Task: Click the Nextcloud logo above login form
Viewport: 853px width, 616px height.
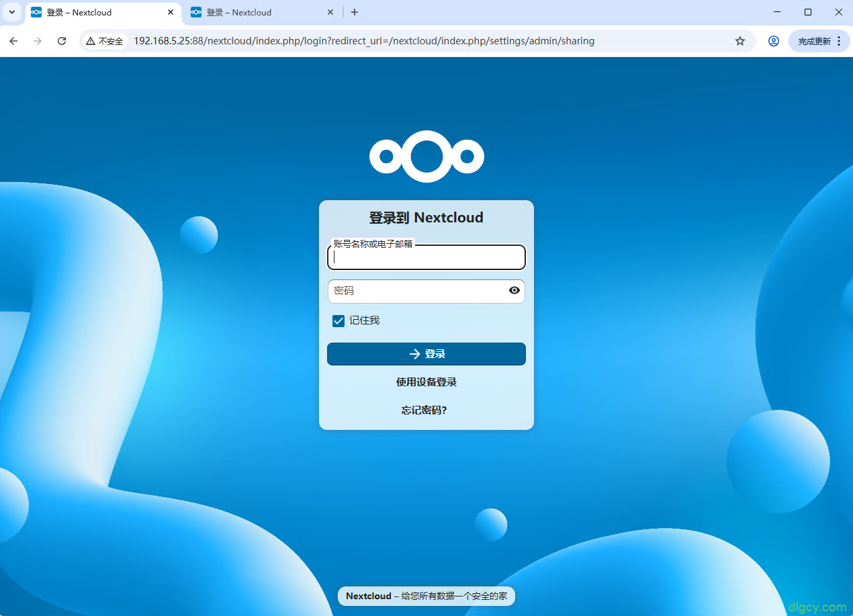Action: point(426,157)
